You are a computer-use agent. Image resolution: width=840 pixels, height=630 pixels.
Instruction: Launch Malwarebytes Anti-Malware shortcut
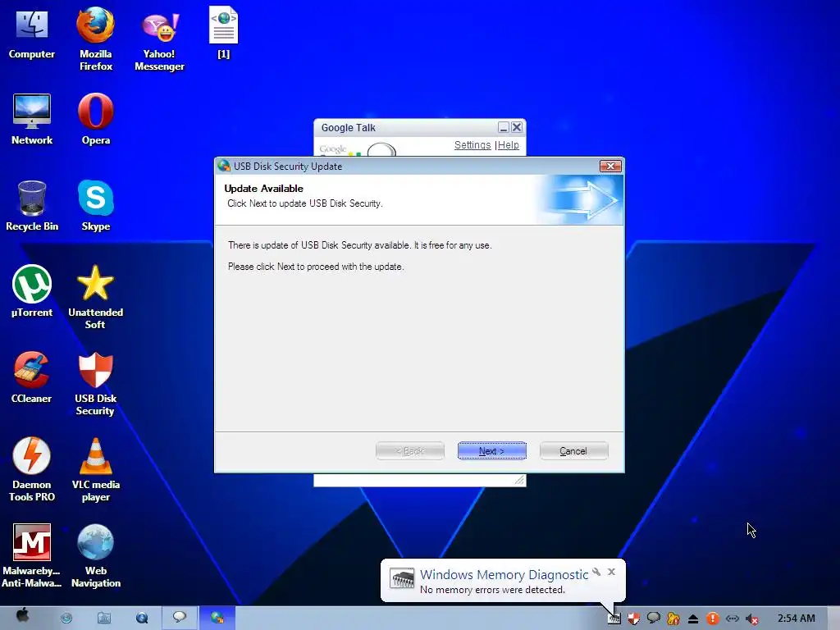tap(32, 556)
